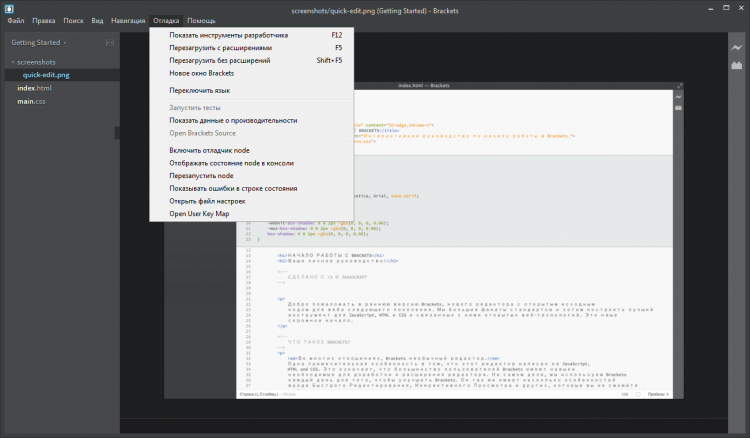Click the Brackets app icon in title bar

click(x=9, y=7)
